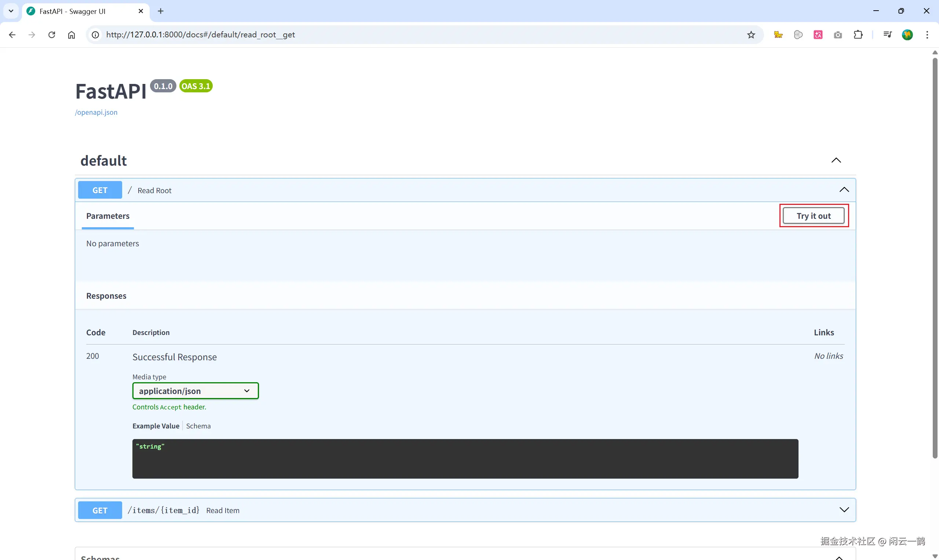The height and width of the screenshot is (560, 939).
Task: Click the browser back arrow icon
Action: [x=12, y=35]
